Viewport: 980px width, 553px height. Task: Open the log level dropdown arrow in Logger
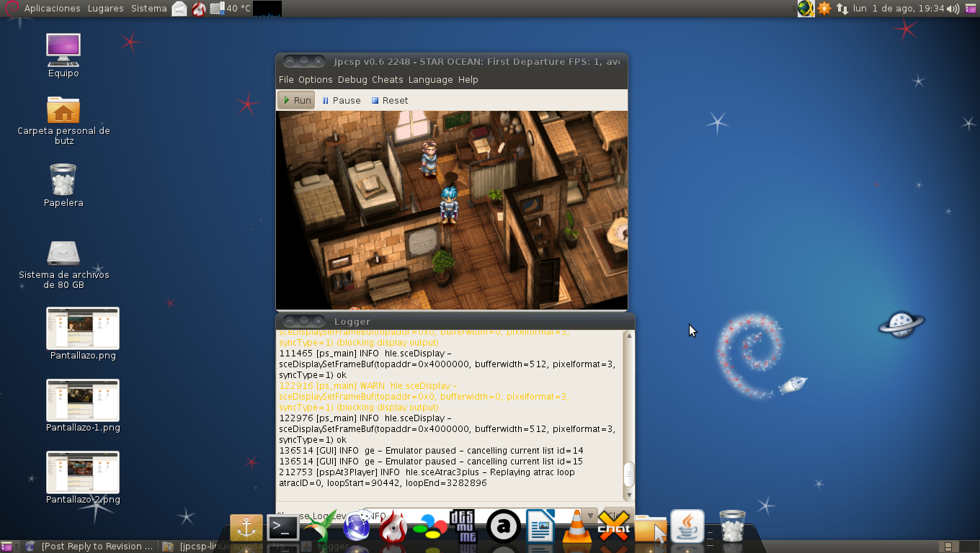tap(590, 516)
